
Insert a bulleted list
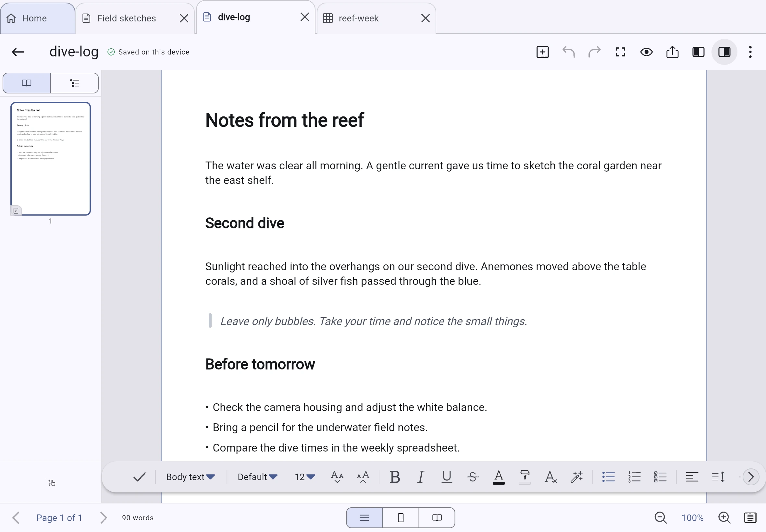[609, 477]
